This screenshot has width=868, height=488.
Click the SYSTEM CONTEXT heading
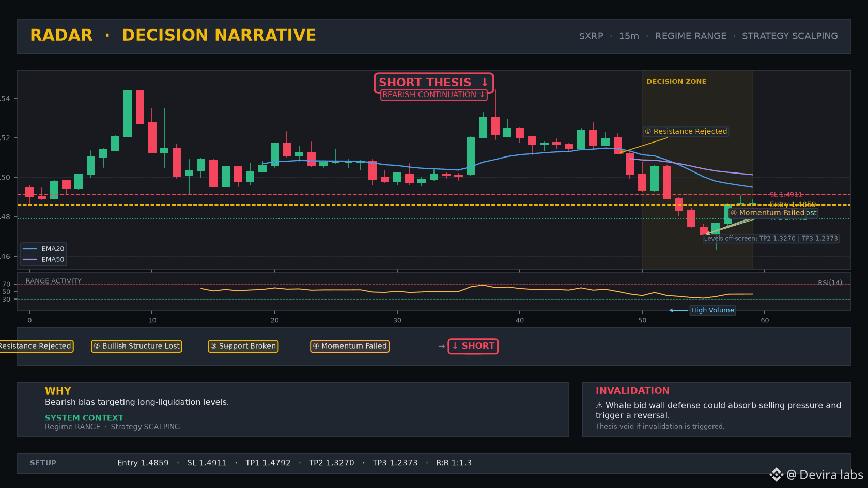click(84, 418)
